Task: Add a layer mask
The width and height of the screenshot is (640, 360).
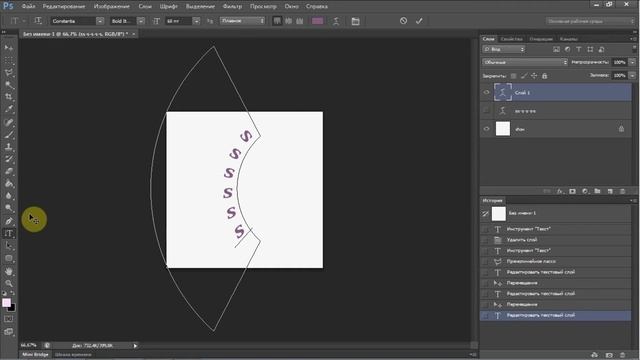Action: pyautogui.click(x=572, y=191)
